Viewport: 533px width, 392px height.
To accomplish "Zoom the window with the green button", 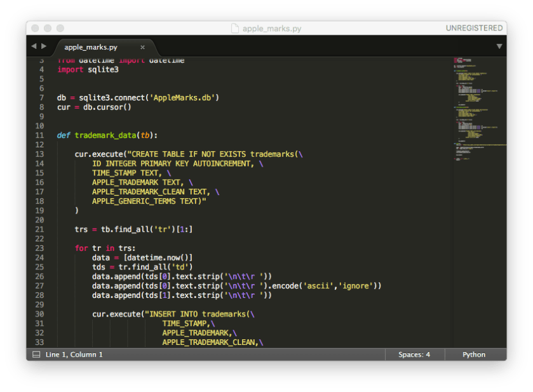I will coord(60,29).
